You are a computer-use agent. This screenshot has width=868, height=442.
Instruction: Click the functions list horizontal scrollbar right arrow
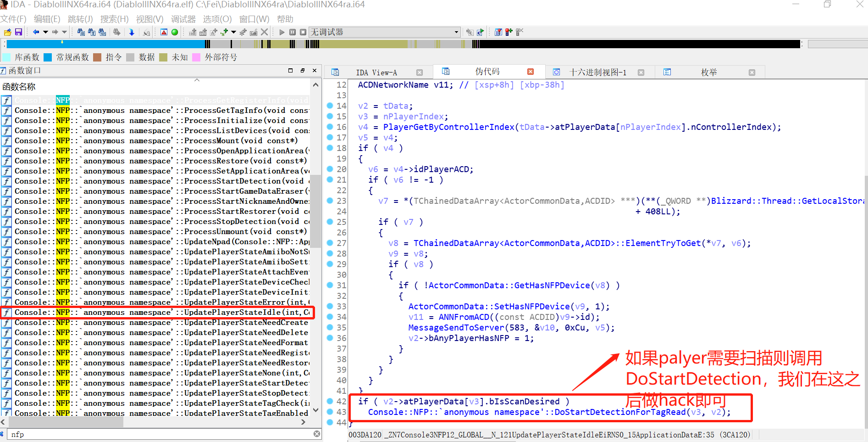(x=303, y=422)
